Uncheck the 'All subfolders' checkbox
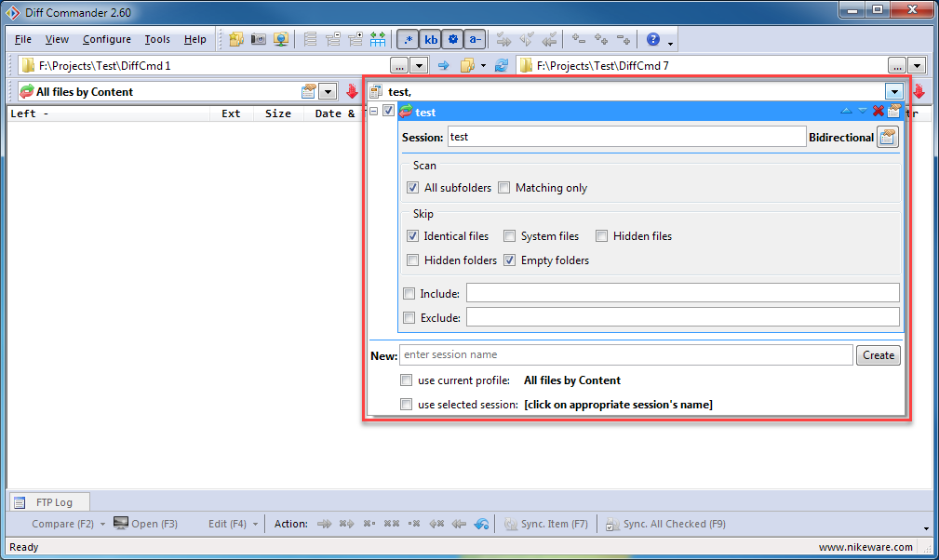939x560 pixels. pos(413,188)
